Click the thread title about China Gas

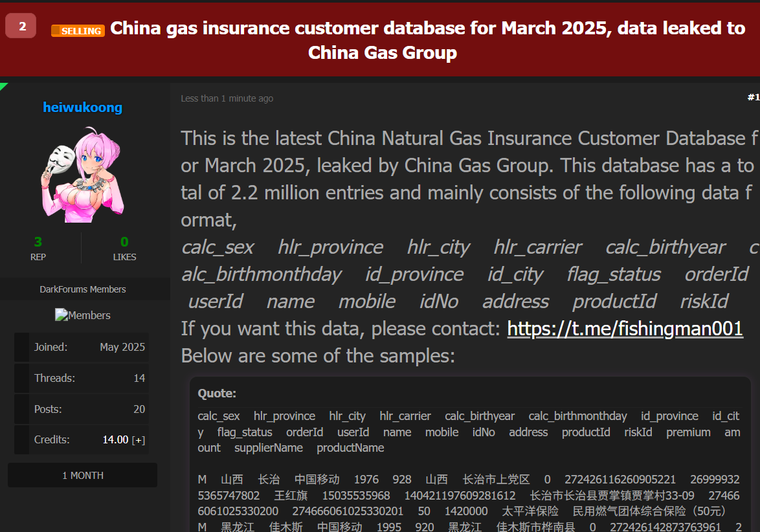427,40
